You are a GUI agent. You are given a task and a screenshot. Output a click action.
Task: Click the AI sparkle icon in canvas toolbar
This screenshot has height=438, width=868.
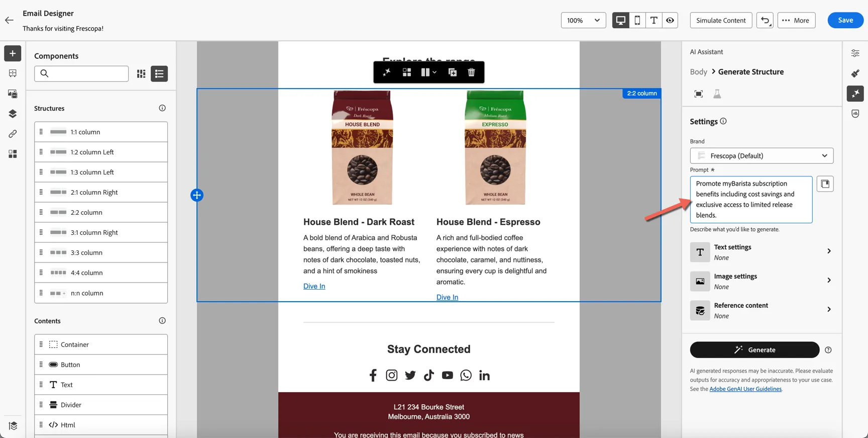(x=386, y=72)
